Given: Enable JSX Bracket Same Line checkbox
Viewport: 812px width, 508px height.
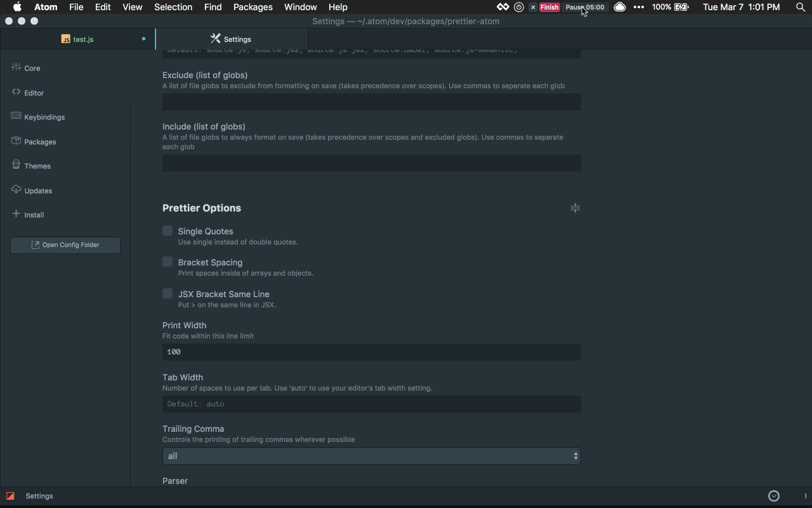Looking at the screenshot, I should click(x=167, y=293).
